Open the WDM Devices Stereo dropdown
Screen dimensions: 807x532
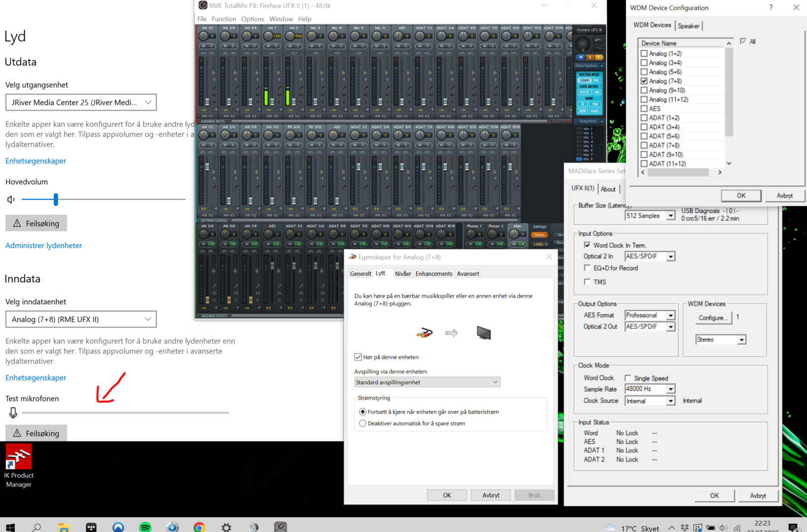tap(721, 340)
